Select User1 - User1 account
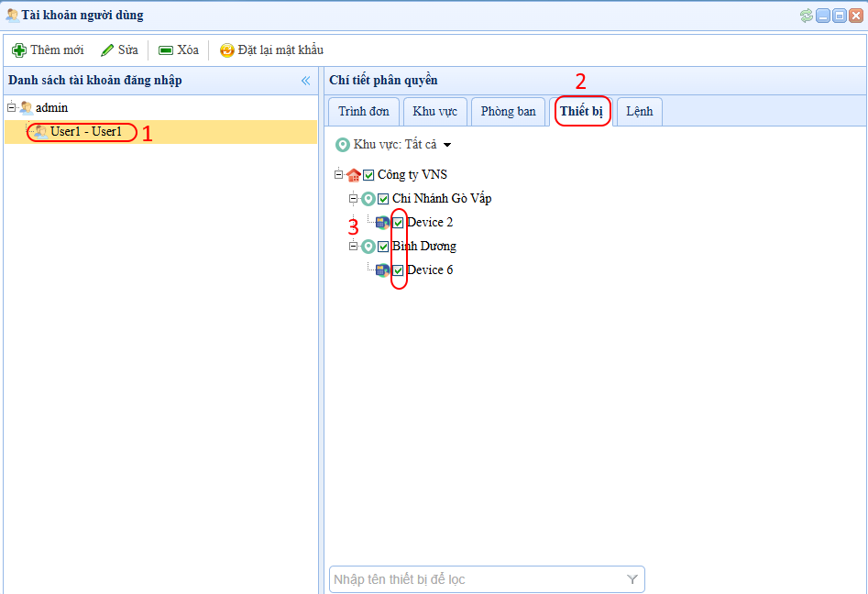Screen dimensions: 868x594 click(x=85, y=132)
